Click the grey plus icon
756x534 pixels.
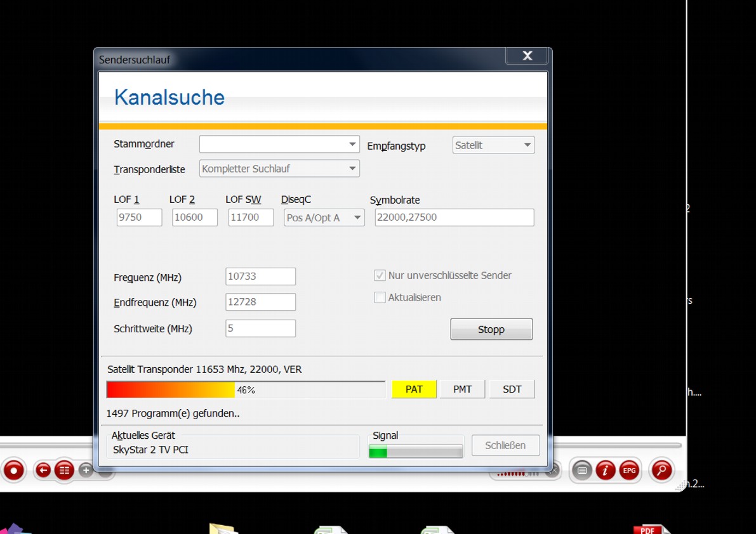pyautogui.click(x=86, y=470)
